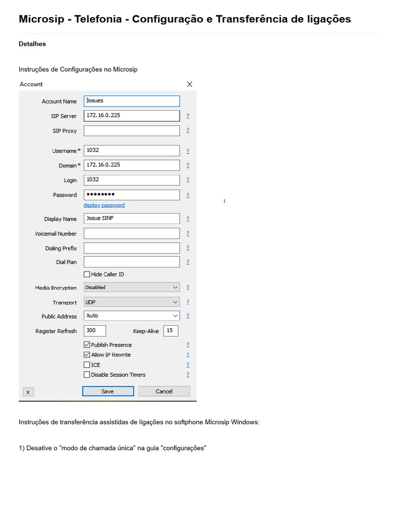Open help link beside Public Address dropdown
Image resolution: width=399 pixels, height=532 pixels.
(x=188, y=316)
